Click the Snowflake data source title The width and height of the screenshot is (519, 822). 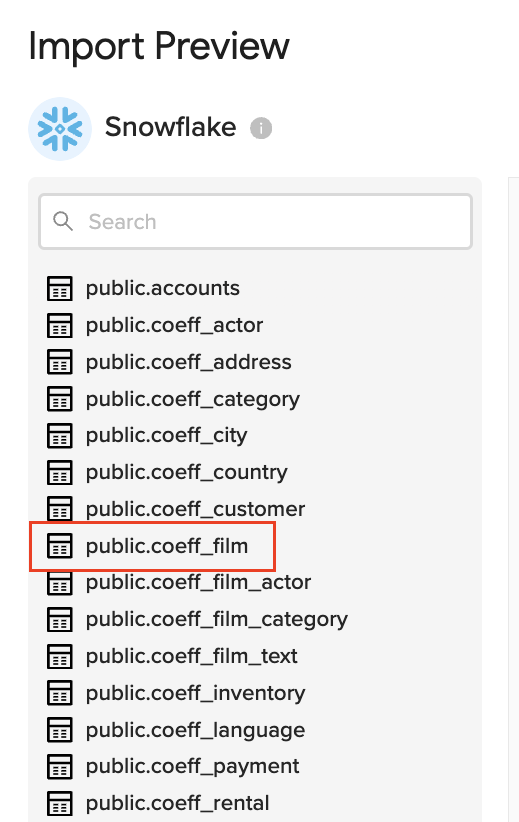point(170,127)
